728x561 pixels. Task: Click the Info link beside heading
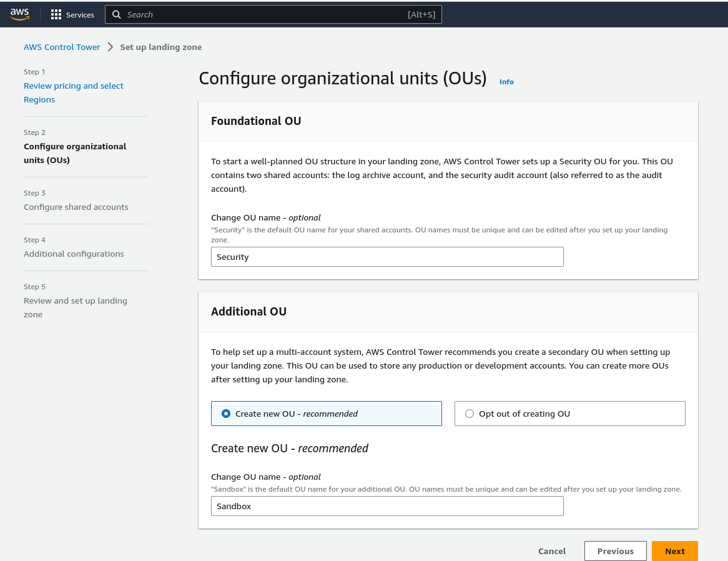(x=506, y=82)
